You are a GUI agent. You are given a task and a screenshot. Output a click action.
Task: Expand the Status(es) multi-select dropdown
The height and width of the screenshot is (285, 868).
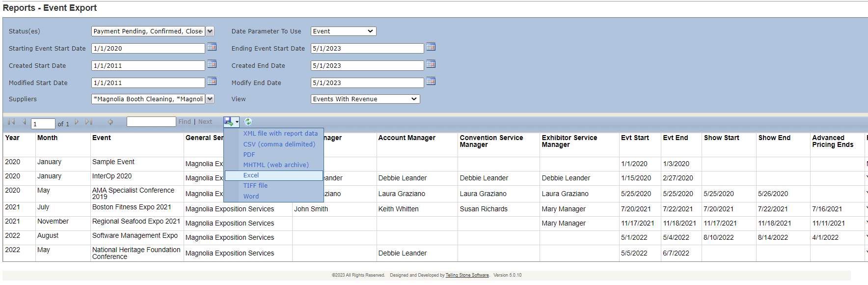tap(210, 31)
